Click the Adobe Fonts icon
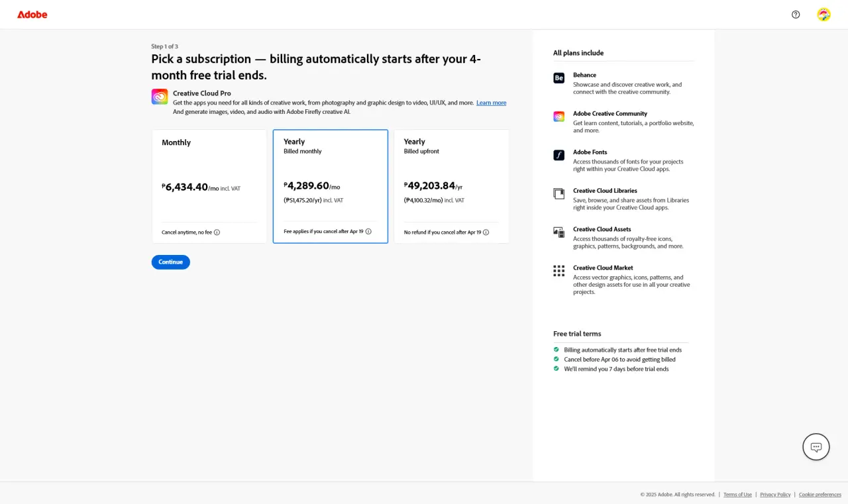 click(559, 155)
